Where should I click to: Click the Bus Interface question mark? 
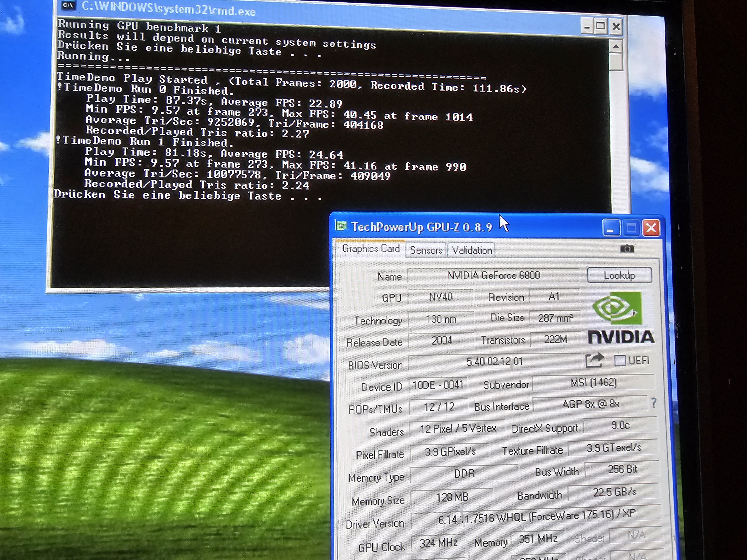(x=654, y=403)
